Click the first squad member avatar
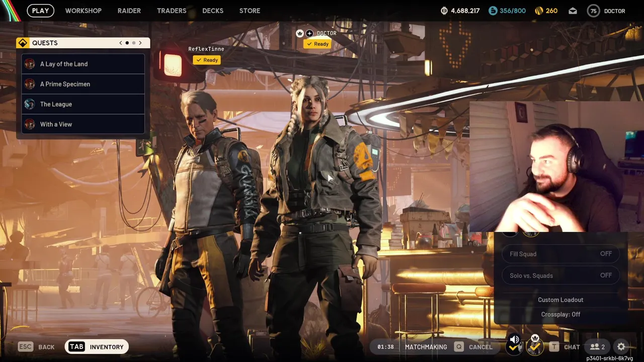The height and width of the screenshot is (362, 644). point(514,346)
